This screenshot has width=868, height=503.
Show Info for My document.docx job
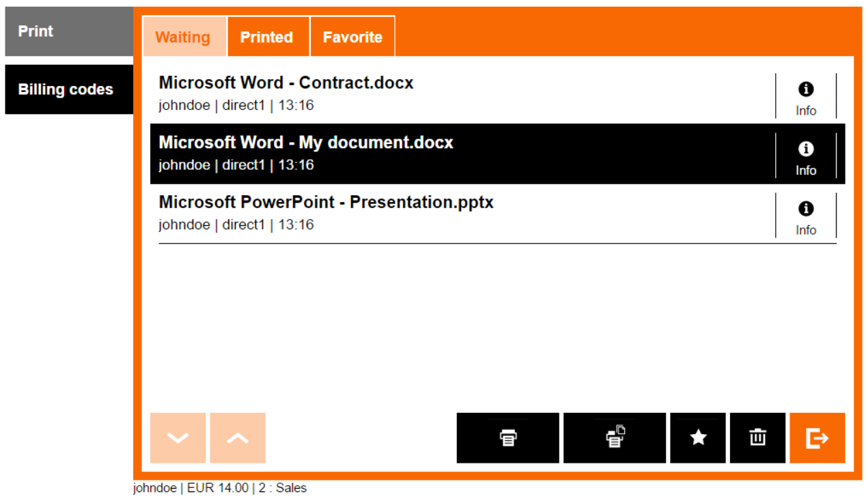point(806,156)
